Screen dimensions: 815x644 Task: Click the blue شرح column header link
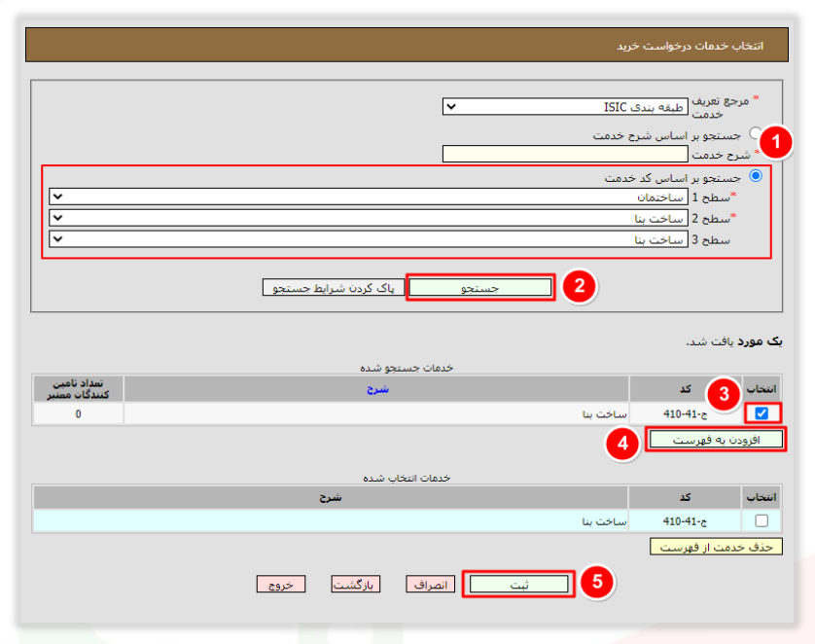(377, 389)
